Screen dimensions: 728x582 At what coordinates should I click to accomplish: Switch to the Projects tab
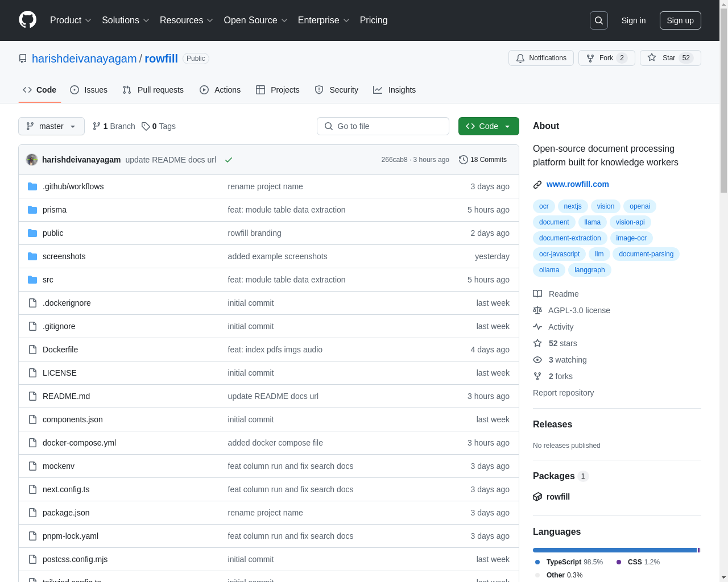pyautogui.click(x=278, y=90)
